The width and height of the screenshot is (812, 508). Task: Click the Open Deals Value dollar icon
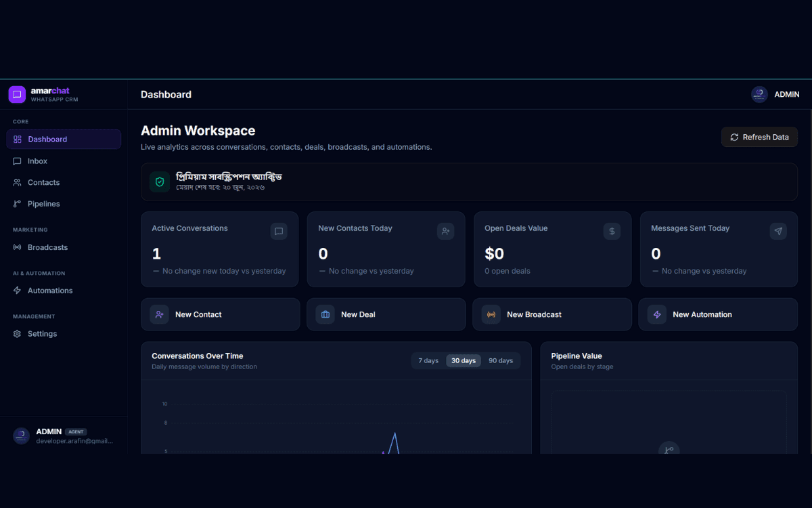click(x=612, y=231)
